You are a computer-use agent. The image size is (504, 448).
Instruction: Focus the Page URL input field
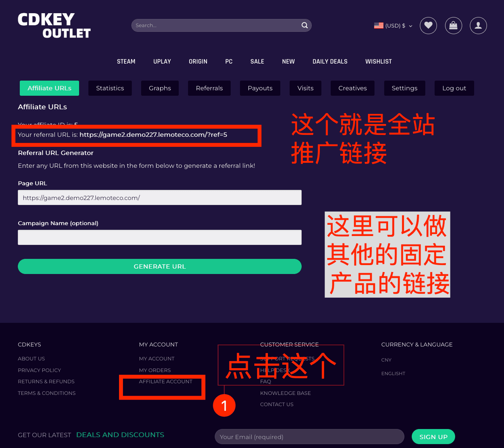(x=160, y=198)
